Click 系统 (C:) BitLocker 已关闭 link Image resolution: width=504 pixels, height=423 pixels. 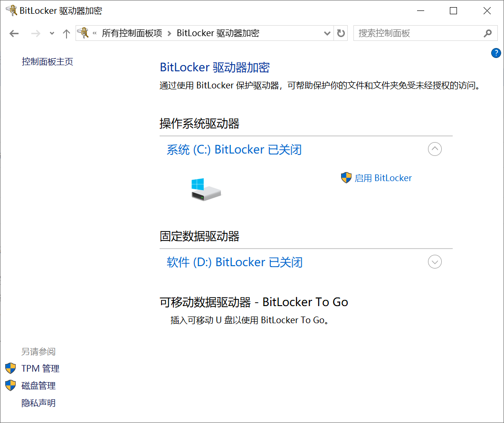click(x=234, y=150)
